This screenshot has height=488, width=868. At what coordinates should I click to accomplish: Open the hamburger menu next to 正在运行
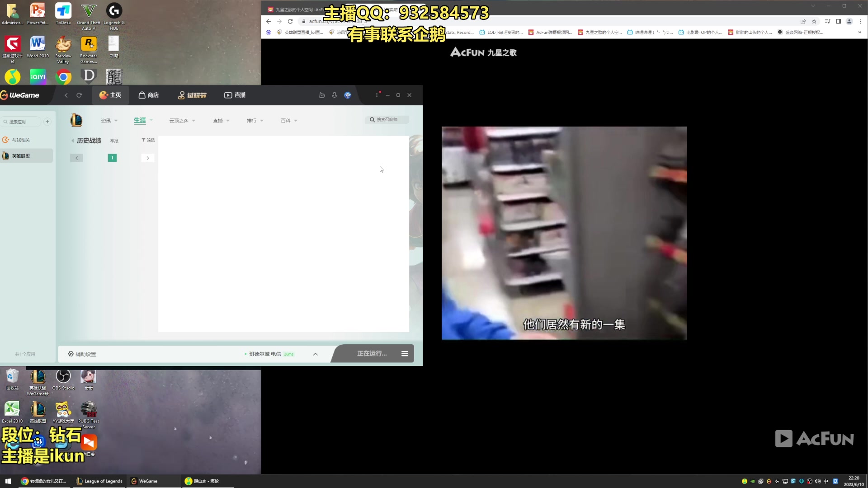[405, 354]
